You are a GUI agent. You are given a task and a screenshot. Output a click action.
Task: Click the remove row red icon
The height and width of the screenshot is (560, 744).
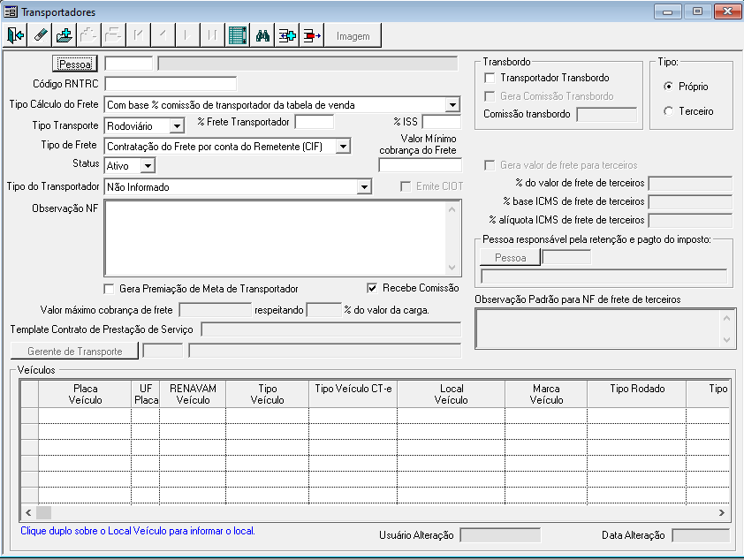312,35
